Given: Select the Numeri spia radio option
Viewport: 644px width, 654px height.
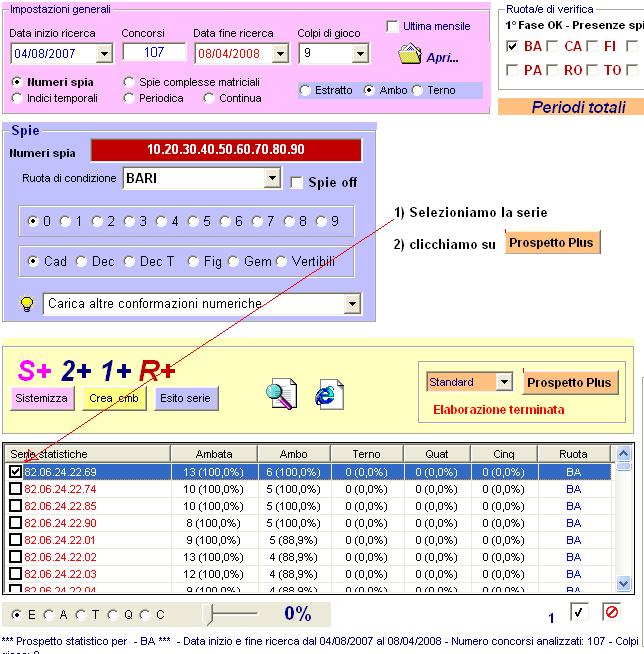Looking at the screenshot, I should tap(17, 82).
